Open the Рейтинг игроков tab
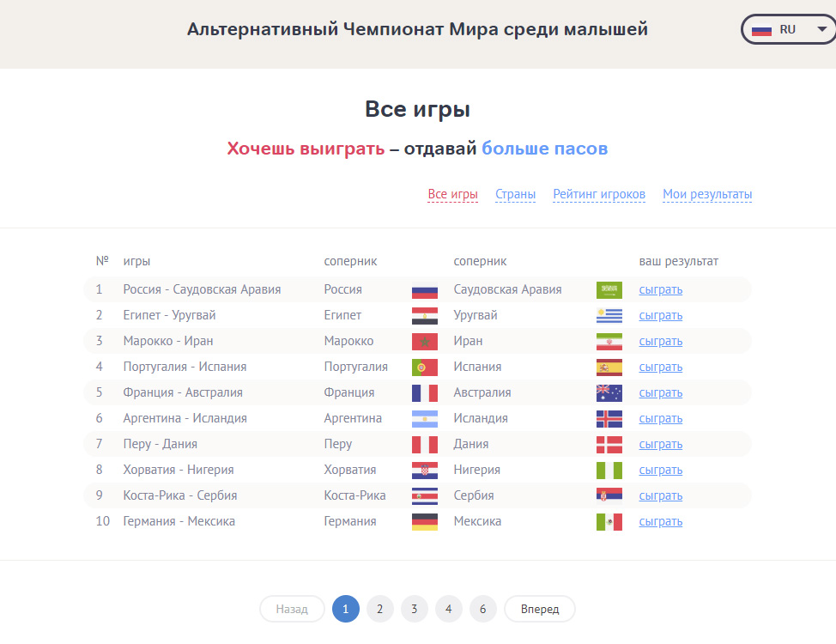This screenshot has height=644, width=836. [599, 194]
